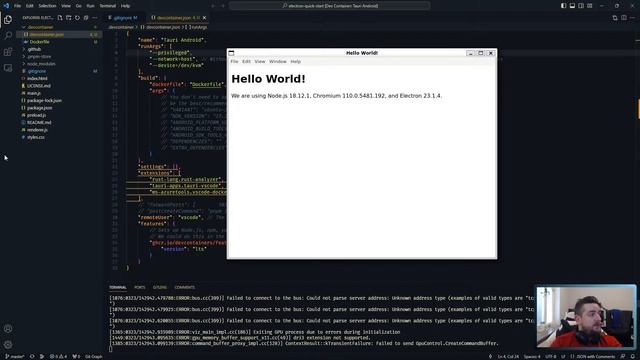Open View menu in Hello World window
This screenshot has height=360, width=640.
point(260,62)
